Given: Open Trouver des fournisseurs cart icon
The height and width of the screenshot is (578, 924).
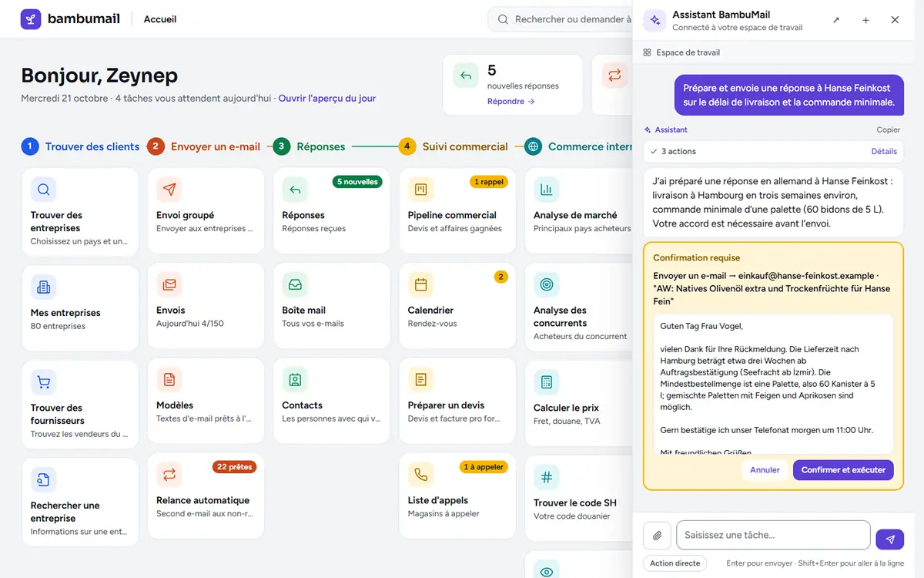Looking at the screenshot, I should coord(44,381).
